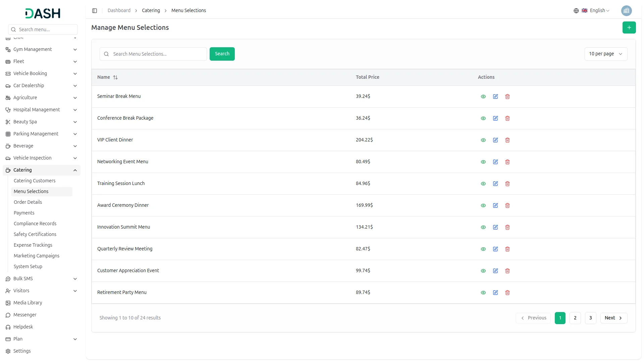View the Training Session Lunch details
Screen dimensions: 644x362
[x=483, y=184]
